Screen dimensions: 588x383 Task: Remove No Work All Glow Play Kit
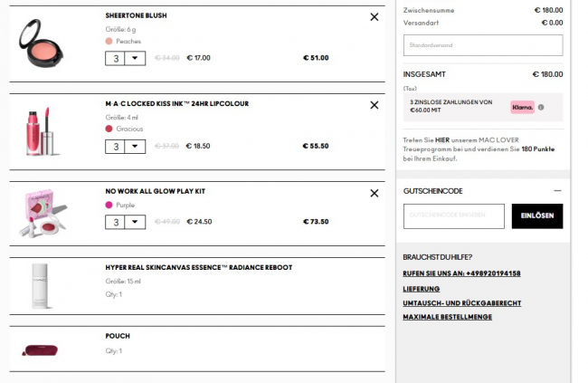(375, 193)
